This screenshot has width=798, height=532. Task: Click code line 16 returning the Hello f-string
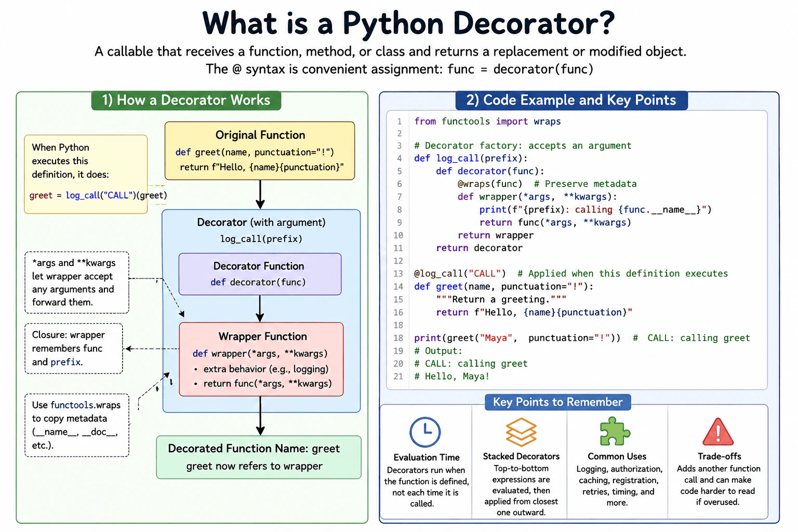point(534,312)
